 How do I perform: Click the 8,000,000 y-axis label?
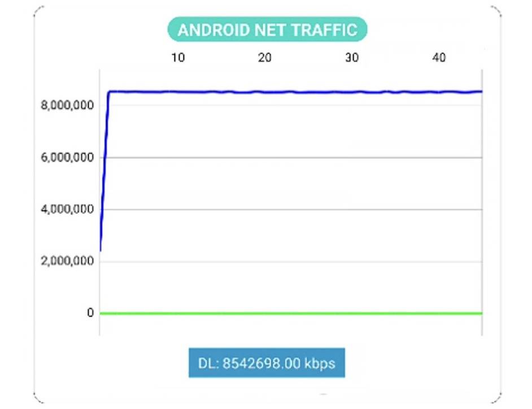click(x=68, y=105)
